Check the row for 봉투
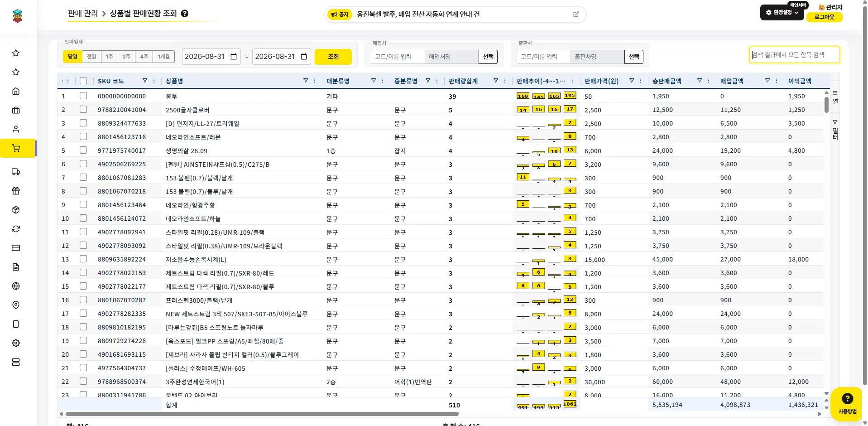This screenshot has width=868, height=426. 83,96
